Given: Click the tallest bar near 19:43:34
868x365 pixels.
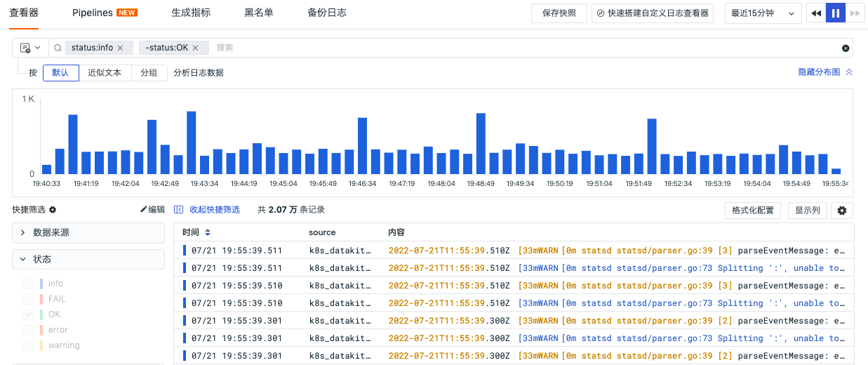Looking at the screenshot, I should 191,142.
